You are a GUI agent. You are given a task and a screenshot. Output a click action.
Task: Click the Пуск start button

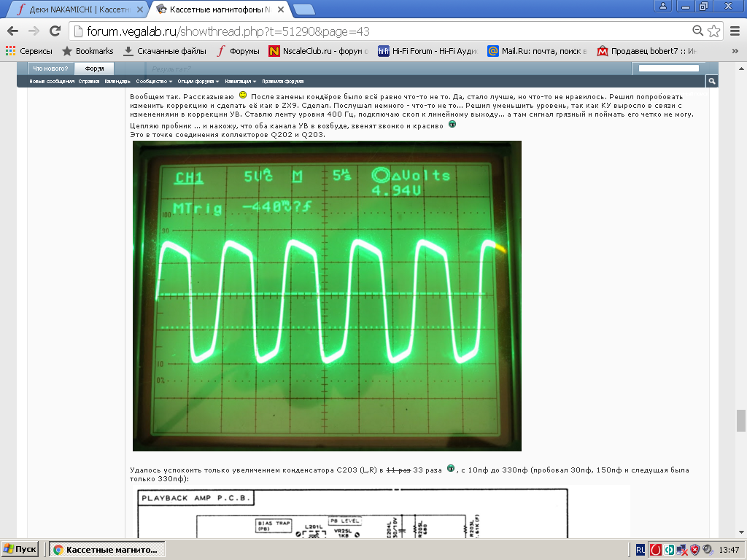coord(22,549)
